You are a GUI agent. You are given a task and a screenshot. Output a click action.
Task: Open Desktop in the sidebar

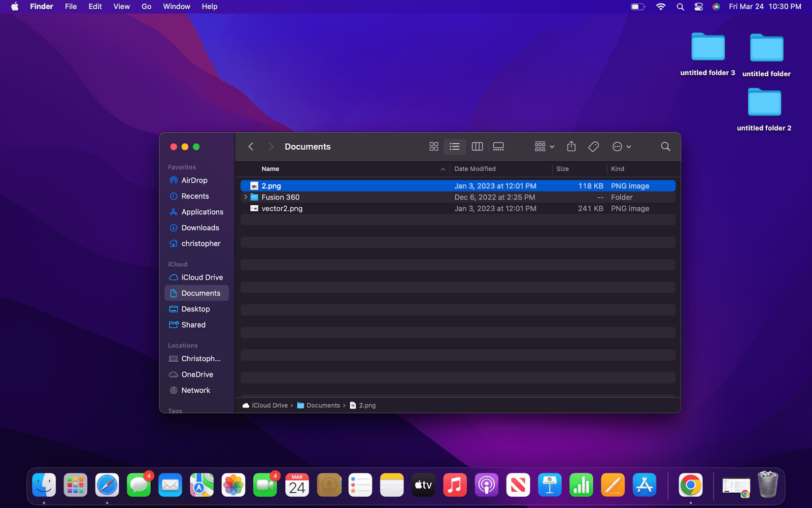click(x=196, y=309)
